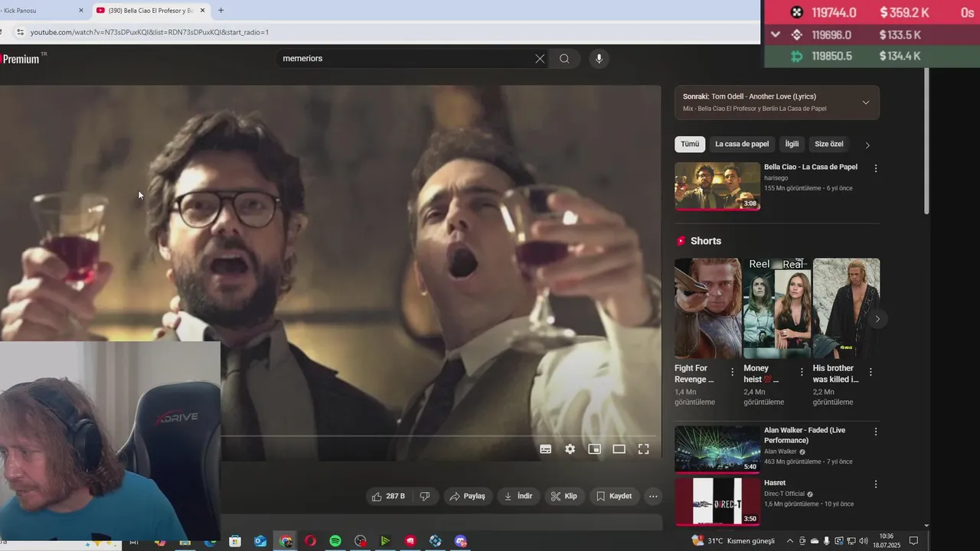
Task: Clear the YouTube search box text
Action: click(540, 59)
